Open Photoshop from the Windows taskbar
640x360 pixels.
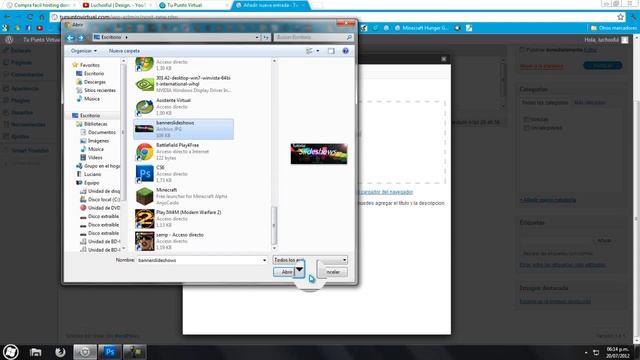(x=109, y=352)
